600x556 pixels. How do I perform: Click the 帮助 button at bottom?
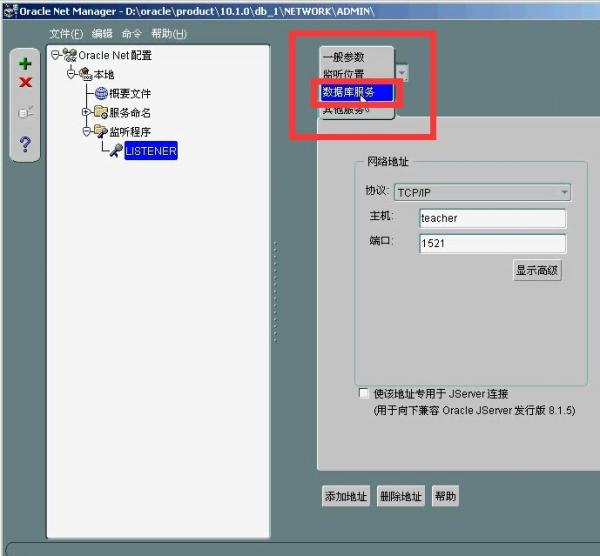pos(445,496)
